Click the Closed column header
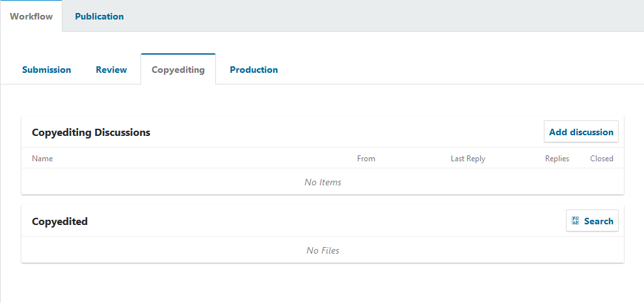 pos(601,159)
